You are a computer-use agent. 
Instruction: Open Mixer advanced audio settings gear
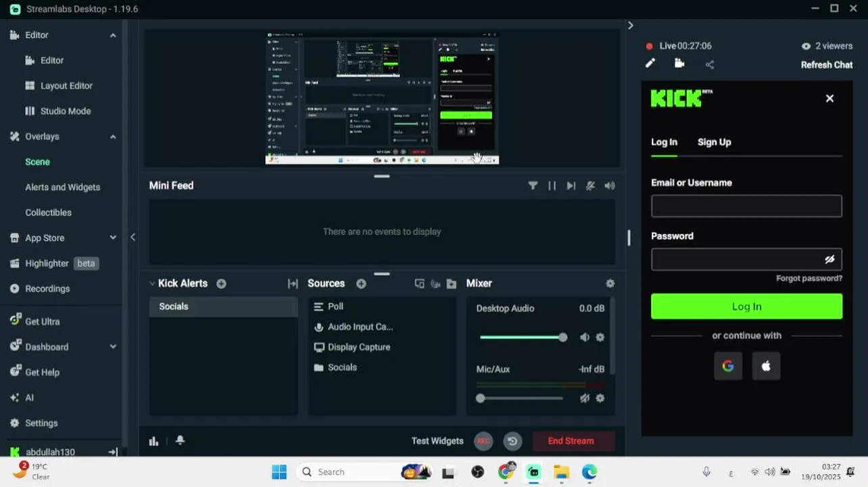click(610, 283)
